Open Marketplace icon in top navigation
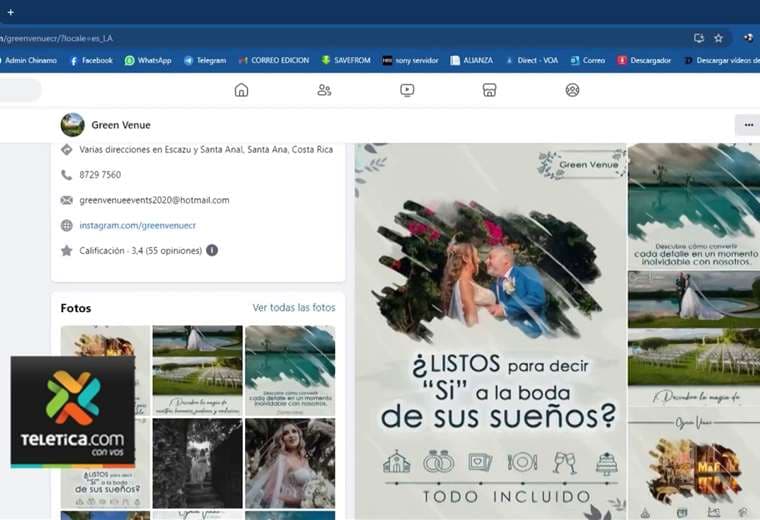This screenshot has height=520, width=760. (x=489, y=90)
